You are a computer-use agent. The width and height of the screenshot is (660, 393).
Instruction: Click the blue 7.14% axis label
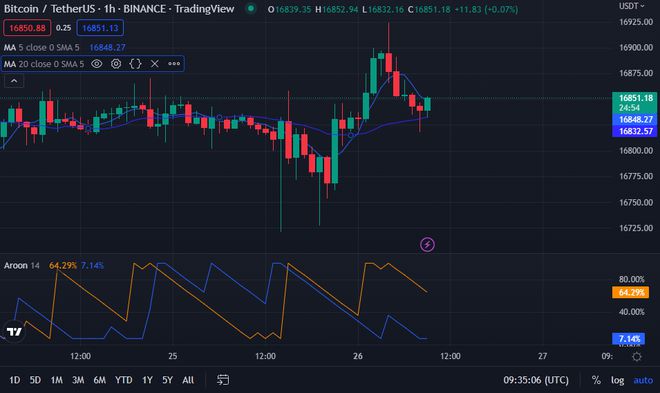[x=628, y=339]
